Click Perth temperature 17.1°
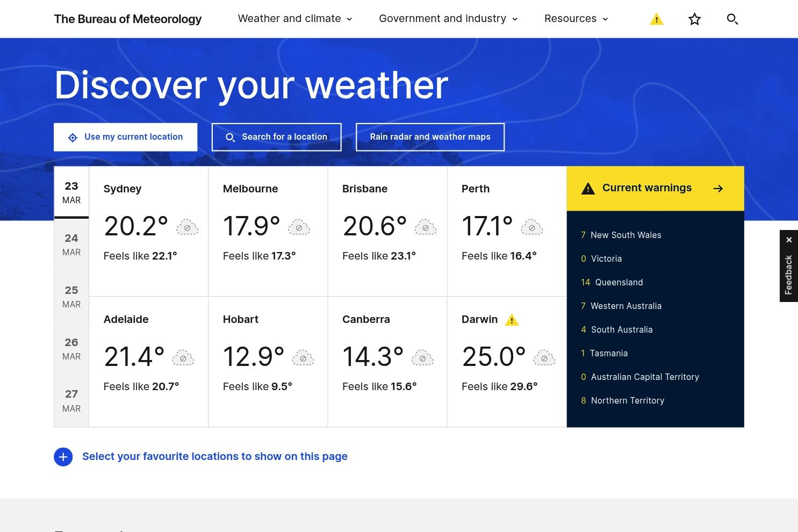798x532 pixels. click(x=487, y=226)
